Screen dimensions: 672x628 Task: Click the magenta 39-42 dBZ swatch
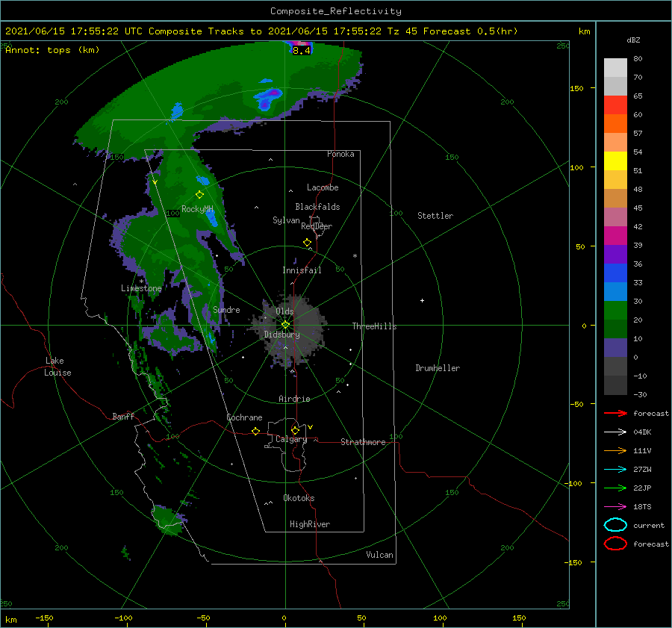(x=615, y=236)
